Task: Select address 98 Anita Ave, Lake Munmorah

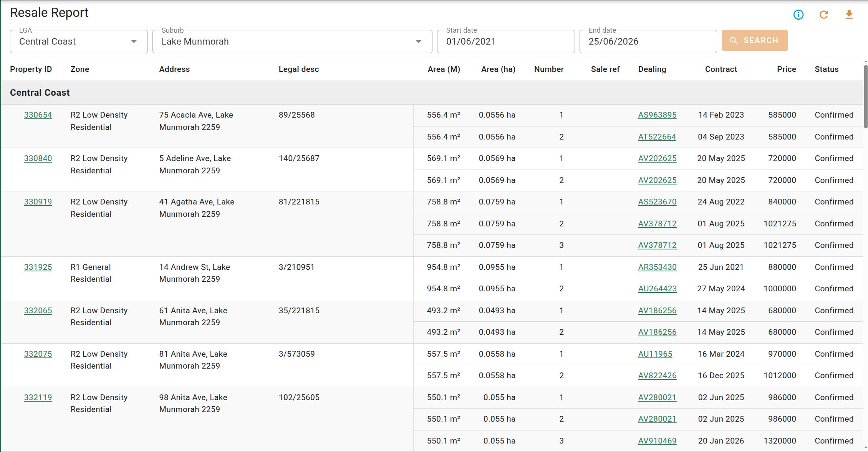Action: coord(193,403)
